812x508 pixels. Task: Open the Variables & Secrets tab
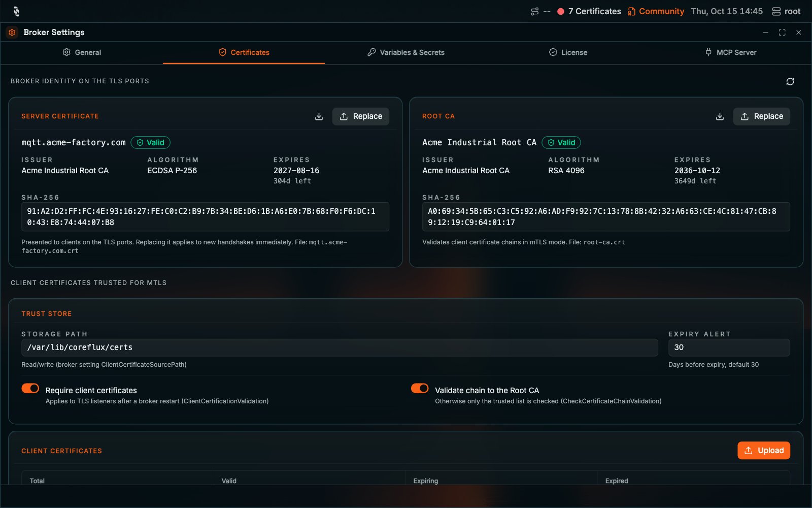[406, 52]
